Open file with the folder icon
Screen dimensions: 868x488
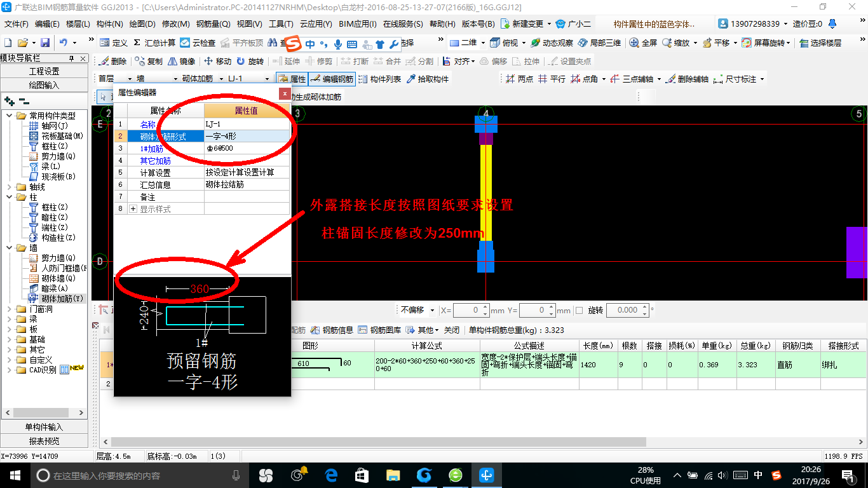pos(23,43)
